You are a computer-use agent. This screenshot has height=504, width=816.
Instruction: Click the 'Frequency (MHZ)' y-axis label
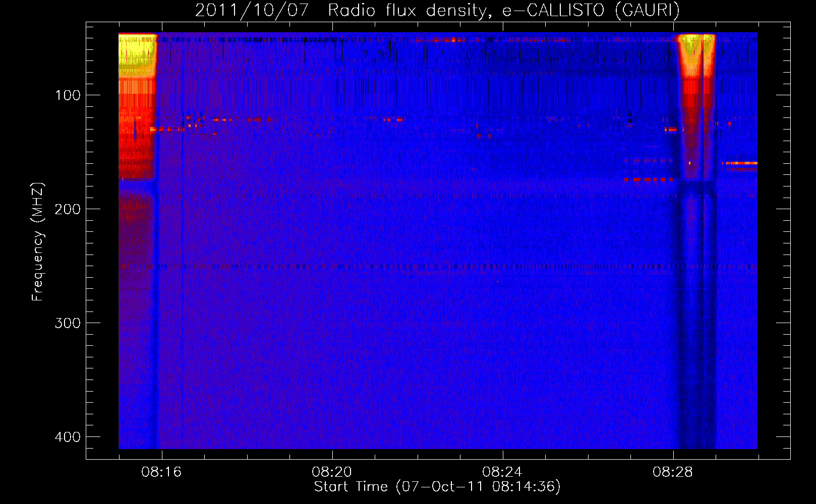38,241
